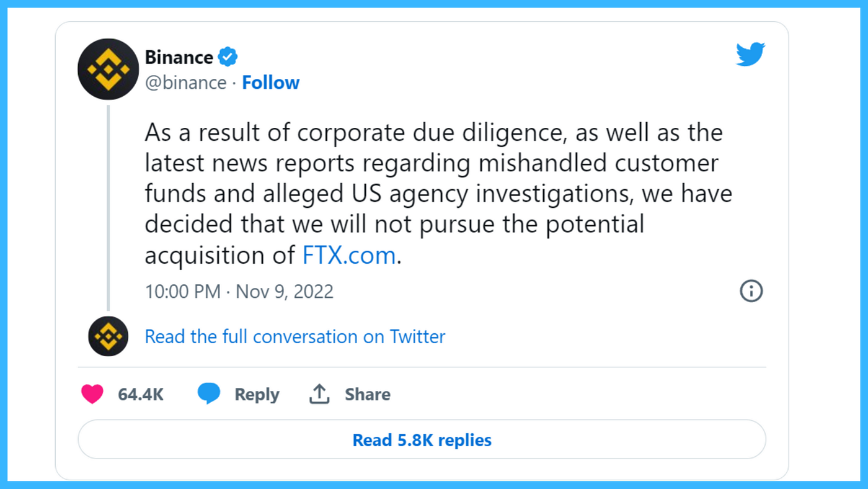Click the info circle icon beside the timestamp

point(751,290)
